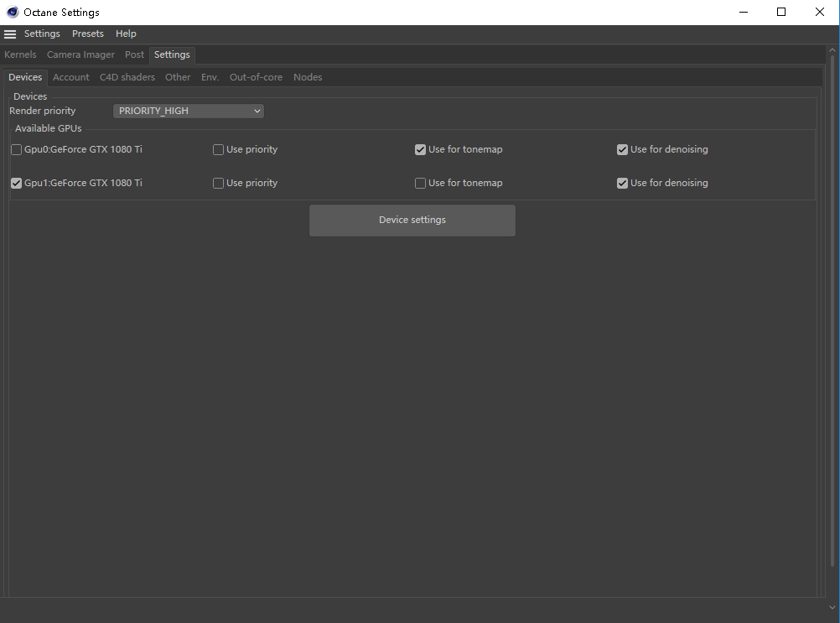Click the Device settings button
840x623 pixels.
click(x=412, y=221)
